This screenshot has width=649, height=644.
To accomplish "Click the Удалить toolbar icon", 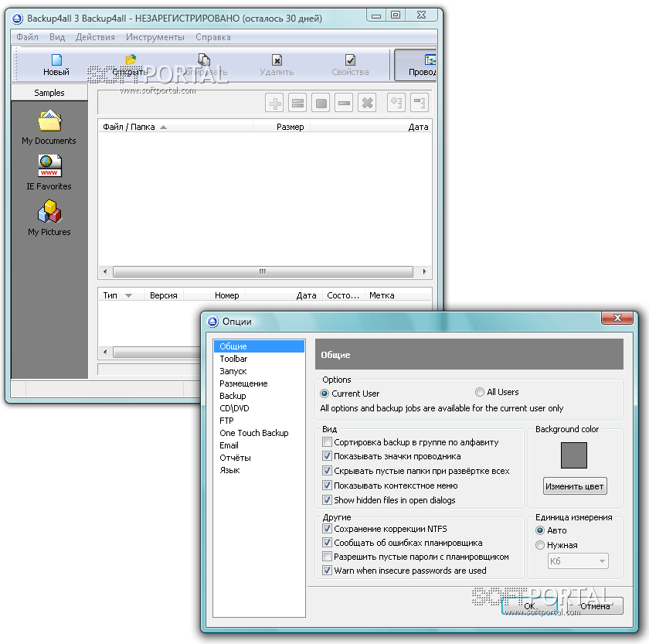I will [277, 60].
